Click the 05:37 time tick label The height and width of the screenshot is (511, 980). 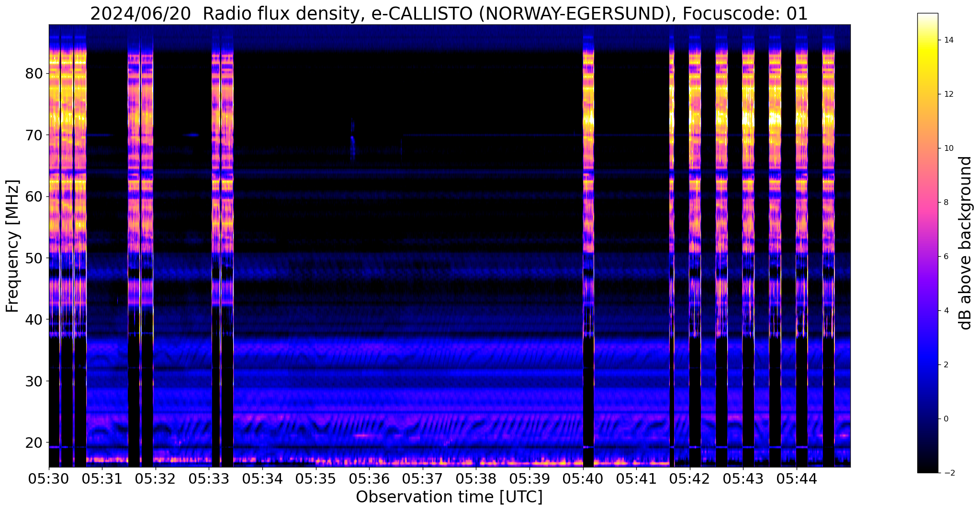[x=423, y=478]
